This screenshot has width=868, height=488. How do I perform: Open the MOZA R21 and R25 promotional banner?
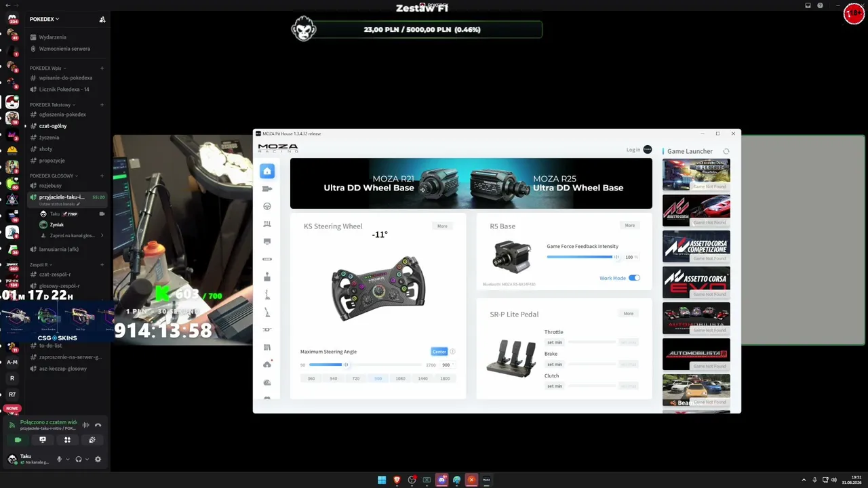coord(471,183)
